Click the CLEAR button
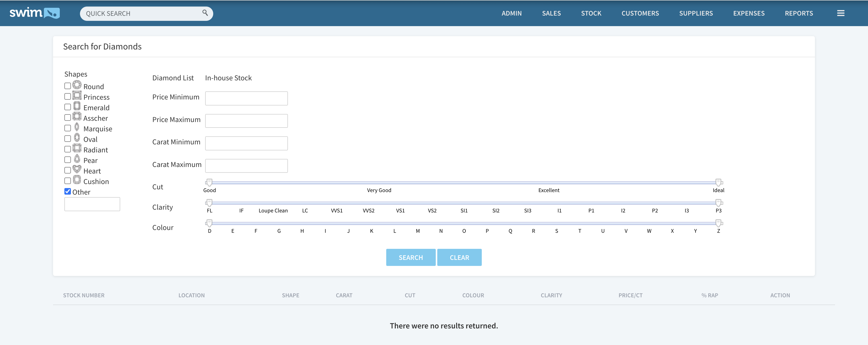Viewport: 868px width, 345px height. (x=459, y=257)
